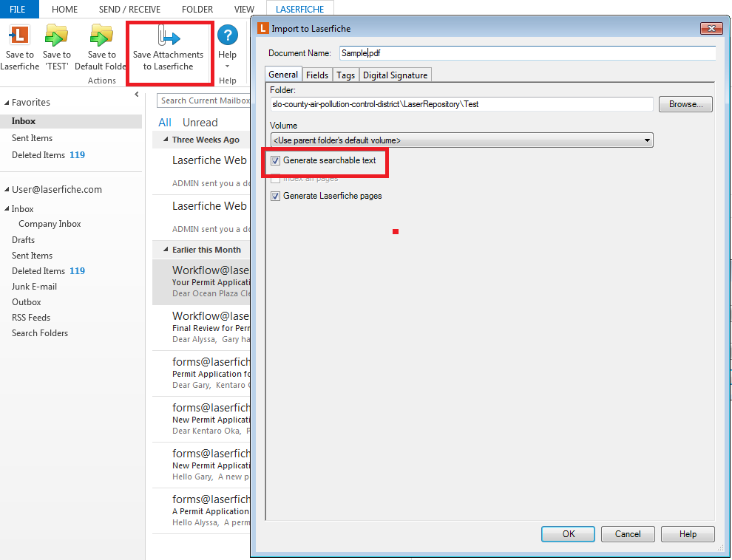Screen dimensions: 732x560
Task: Click the dialog Help button
Action: point(688,534)
